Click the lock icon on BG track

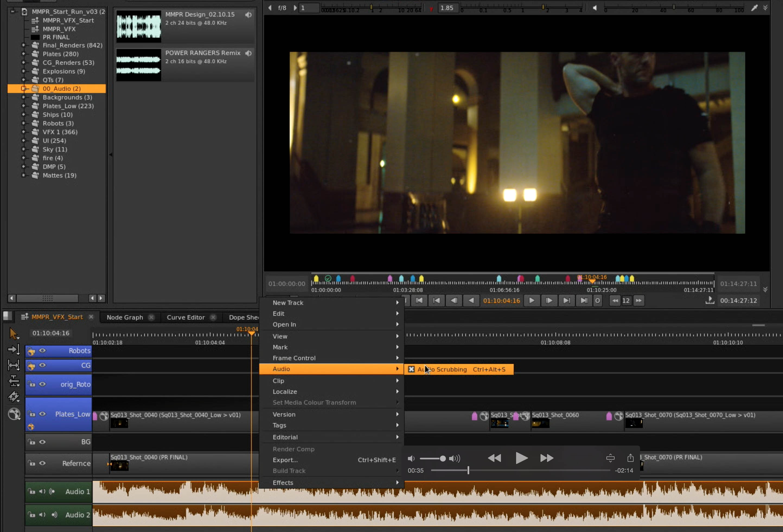click(32, 442)
